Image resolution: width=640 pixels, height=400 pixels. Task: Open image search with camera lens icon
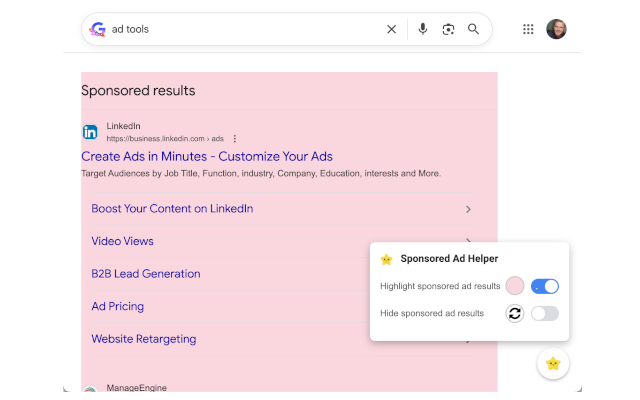click(x=448, y=29)
